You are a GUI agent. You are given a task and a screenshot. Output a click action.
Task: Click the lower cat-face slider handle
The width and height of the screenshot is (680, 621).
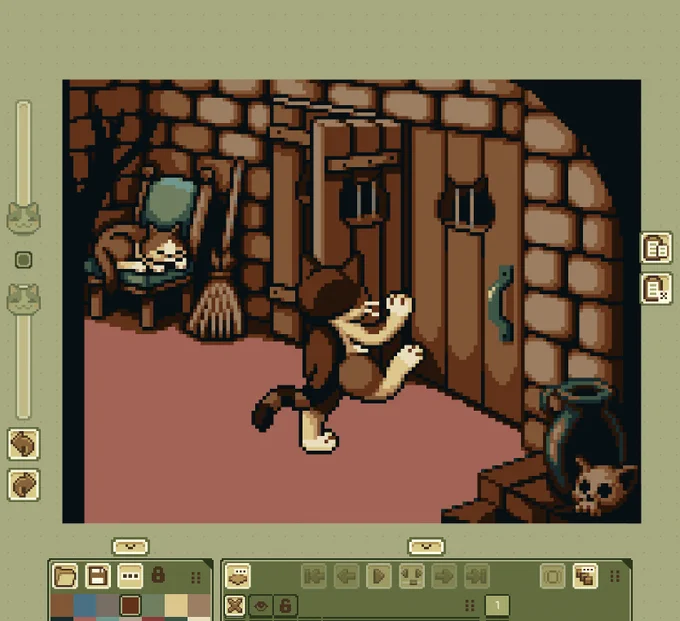click(x=23, y=299)
